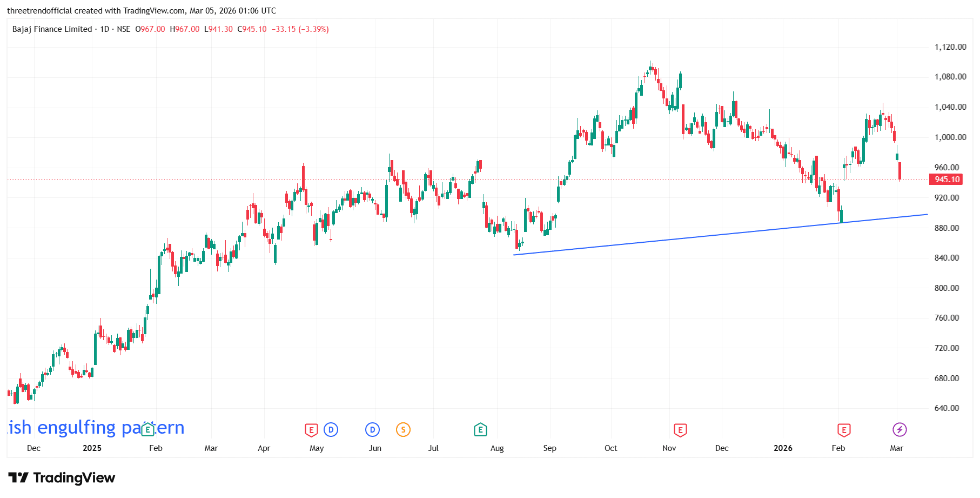Click the '960.00' price axis label

pos(947,168)
